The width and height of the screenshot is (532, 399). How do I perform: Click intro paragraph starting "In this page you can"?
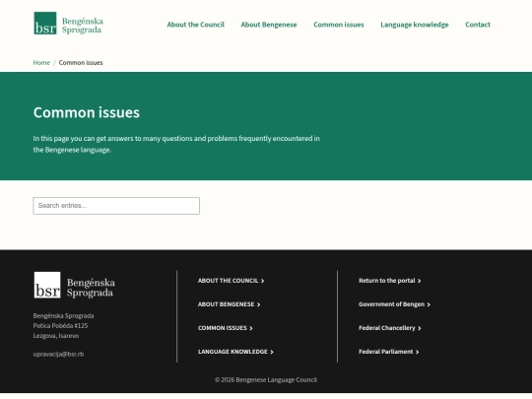click(x=176, y=144)
